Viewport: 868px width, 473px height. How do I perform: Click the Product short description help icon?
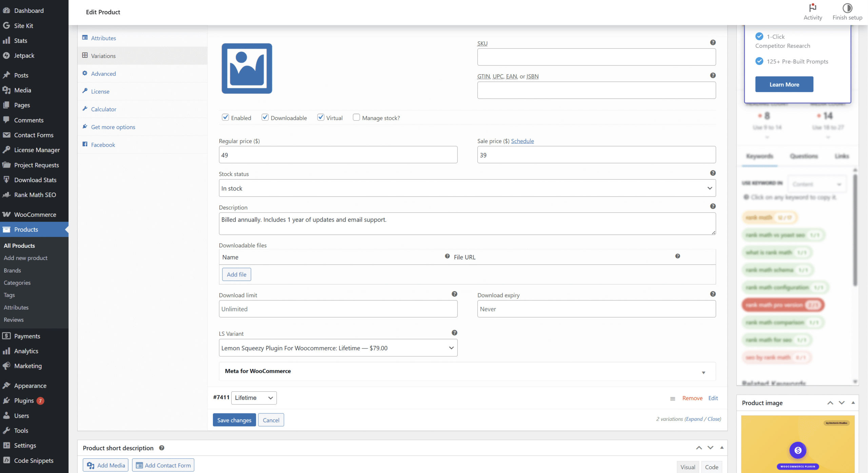[x=162, y=448]
